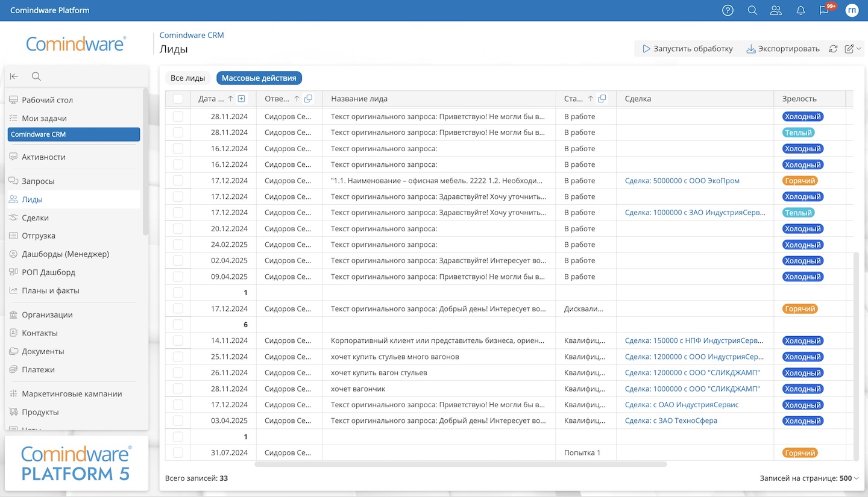The height and width of the screenshot is (497, 868).
Task: Open deal link 150000 с НПФ ИндустрияСерв
Action: click(694, 340)
